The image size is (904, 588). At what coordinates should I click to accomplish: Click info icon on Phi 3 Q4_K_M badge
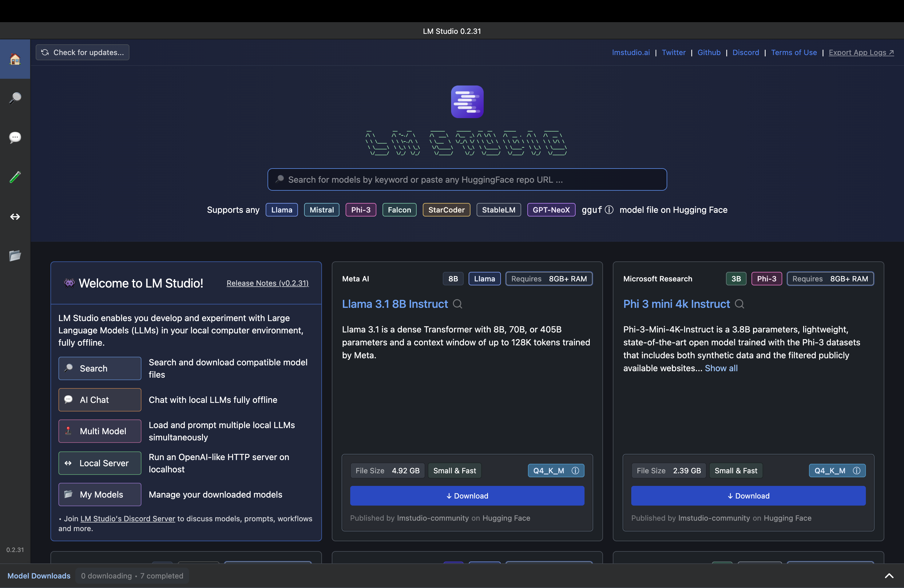tap(857, 471)
